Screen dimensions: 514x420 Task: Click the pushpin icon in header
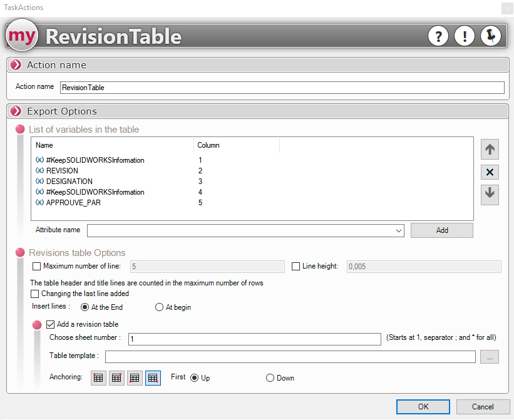491,36
